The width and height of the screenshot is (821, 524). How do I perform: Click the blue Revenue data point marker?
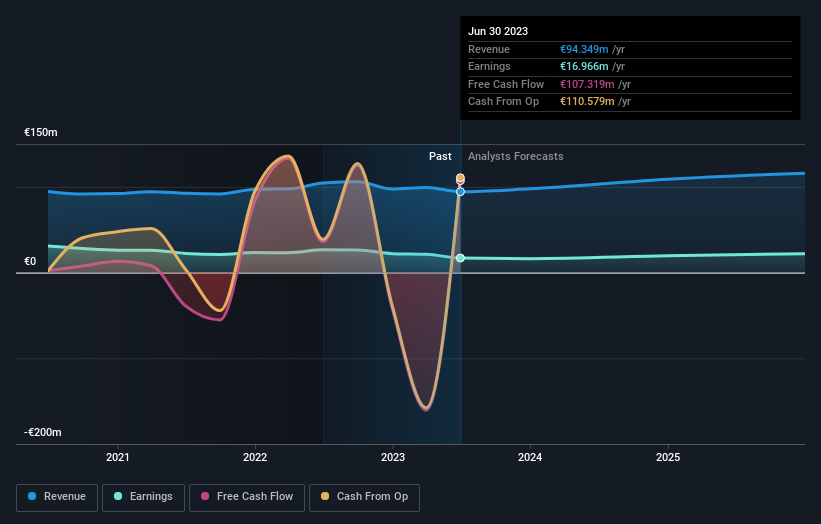pyautogui.click(x=460, y=192)
